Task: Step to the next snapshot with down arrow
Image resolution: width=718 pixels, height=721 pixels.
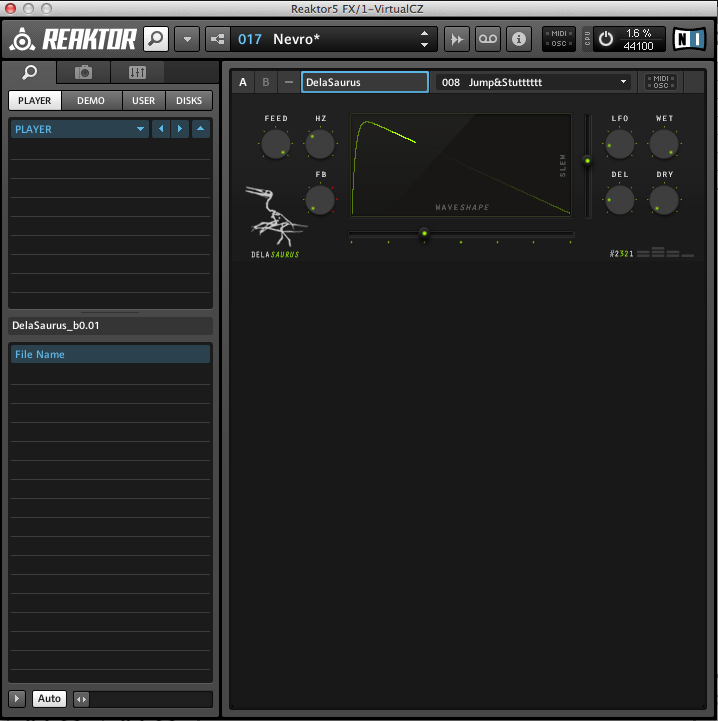Action: [x=425, y=45]
